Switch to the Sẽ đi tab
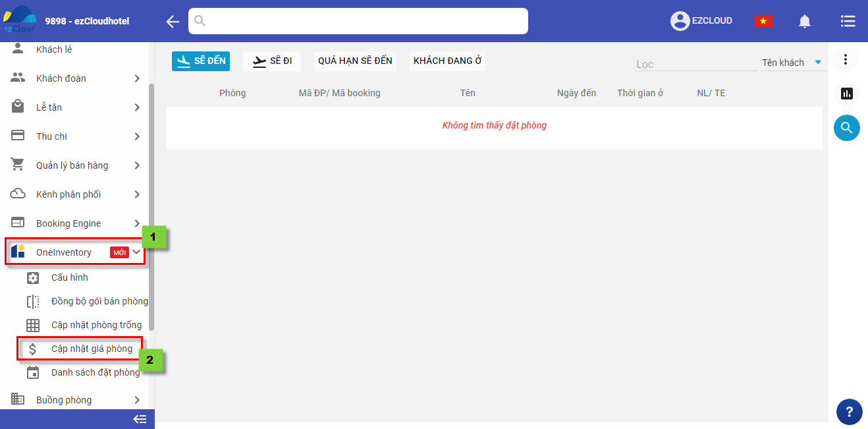Viewport: 868px width, 429px height. point(273,61)
